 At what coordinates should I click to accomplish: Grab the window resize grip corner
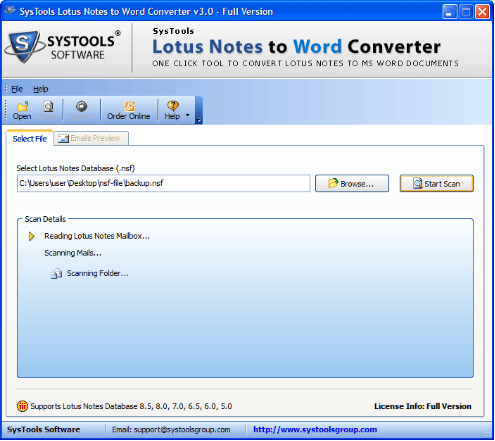tap(488, 433)
